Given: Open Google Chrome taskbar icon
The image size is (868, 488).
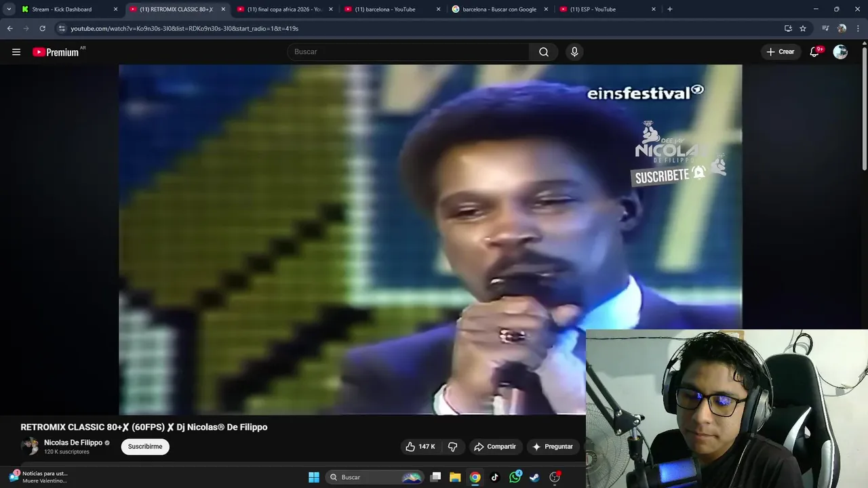Looking at the screenshot, I should pyautogui.click(x=475, y=477).
